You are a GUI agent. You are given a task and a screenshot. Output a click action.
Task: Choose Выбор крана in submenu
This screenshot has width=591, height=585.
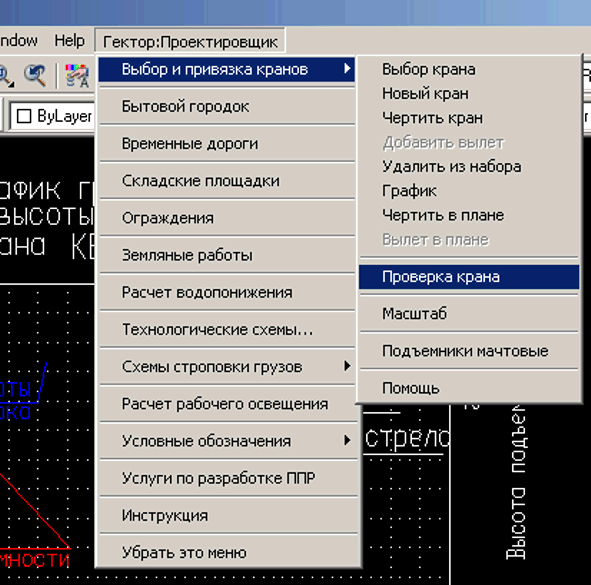pos(469,69)
